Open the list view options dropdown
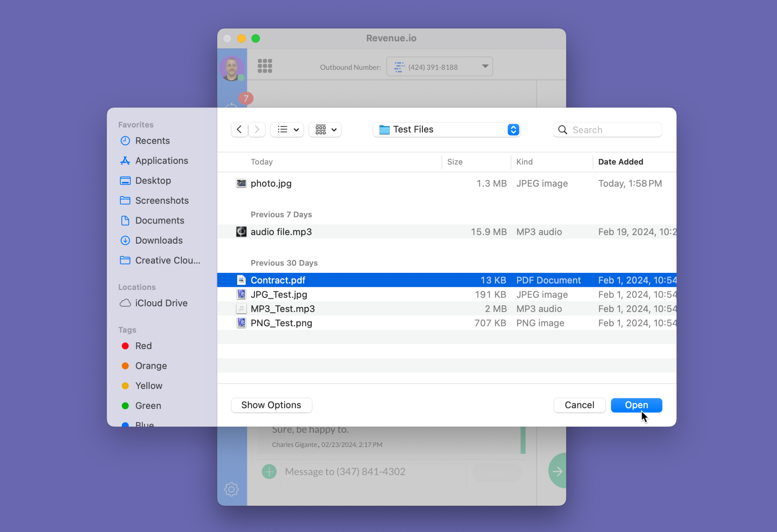The width and height of the screenshot is (777, 532). [x=287, y=130]
